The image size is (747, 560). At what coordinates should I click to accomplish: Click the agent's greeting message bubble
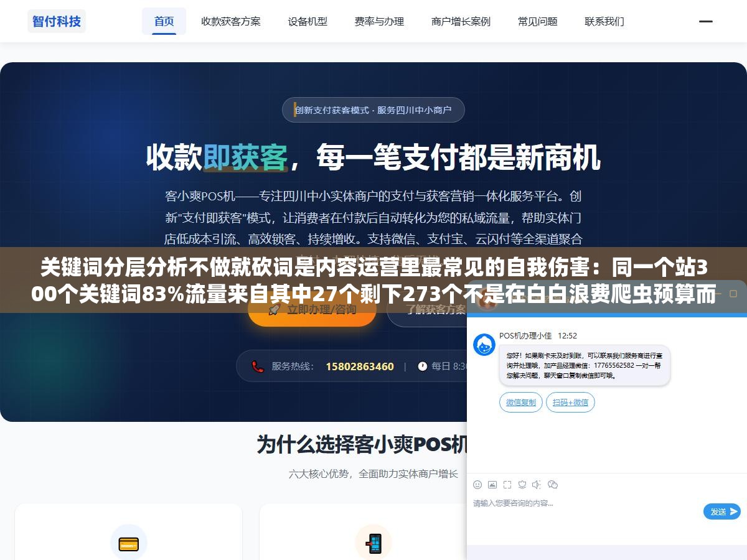pos(585,365)
